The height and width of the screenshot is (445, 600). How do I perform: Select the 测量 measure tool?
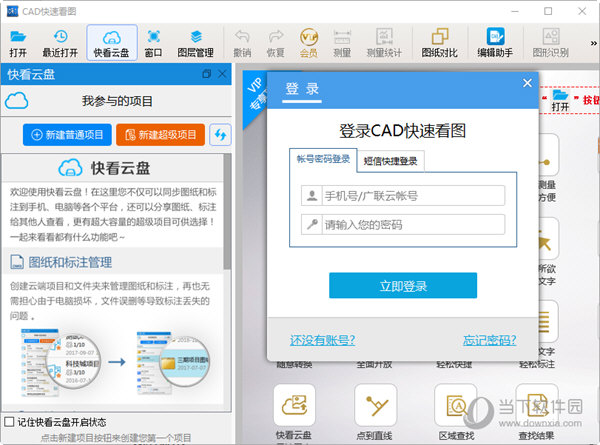click(342, 43)
